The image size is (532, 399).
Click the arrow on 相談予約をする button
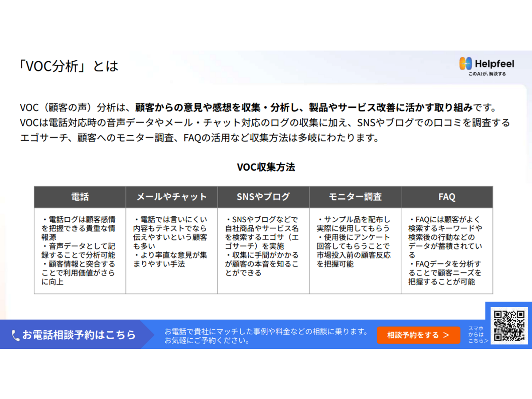pyautogui.click(x=446, y=335)
